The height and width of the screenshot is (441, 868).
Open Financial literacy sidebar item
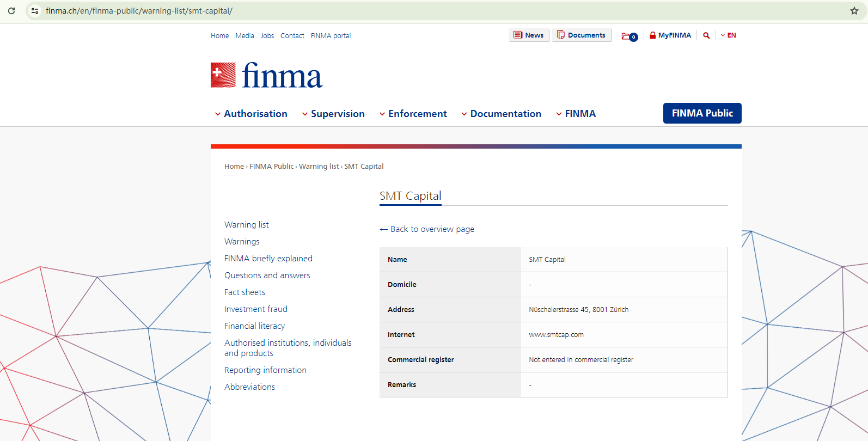[x=255, y=326]
